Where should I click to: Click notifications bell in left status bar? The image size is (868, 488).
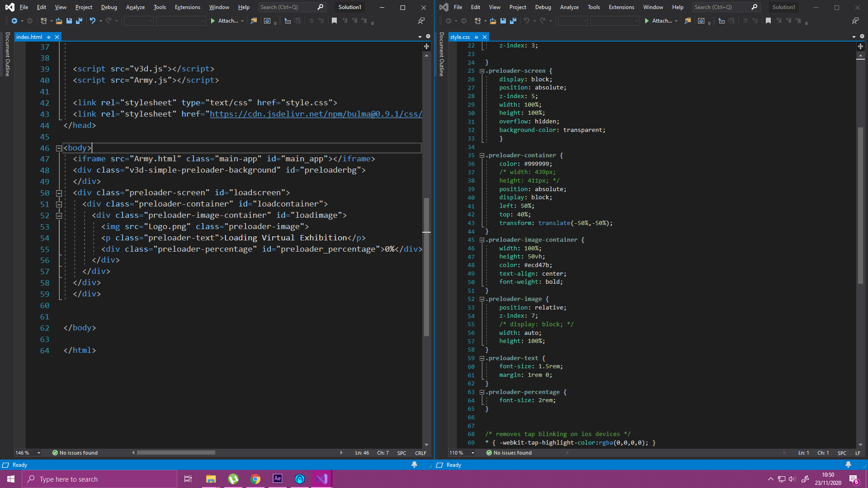414,465
